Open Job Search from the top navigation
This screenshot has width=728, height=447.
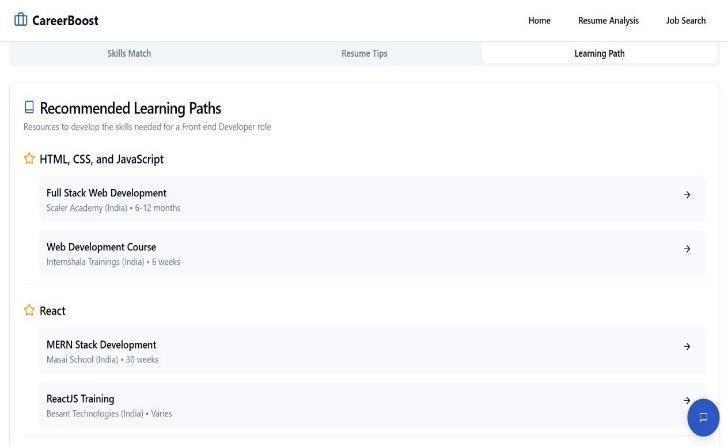685,20
